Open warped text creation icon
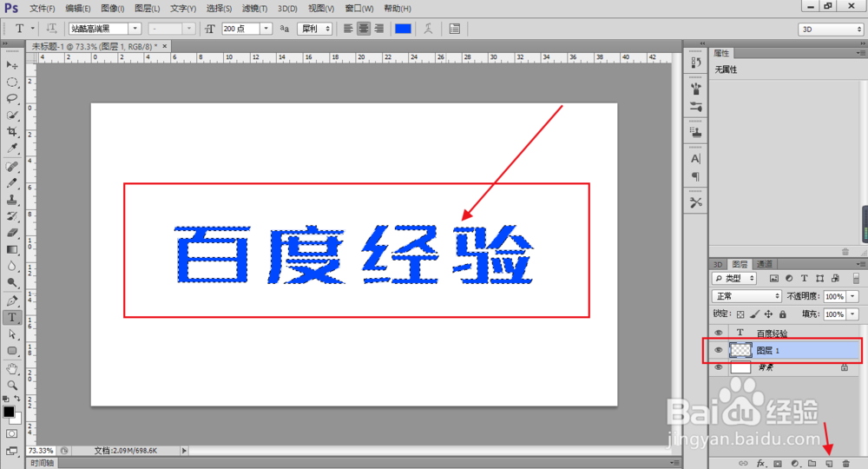The width and height of the screenshot is (868, 469). 428,29
